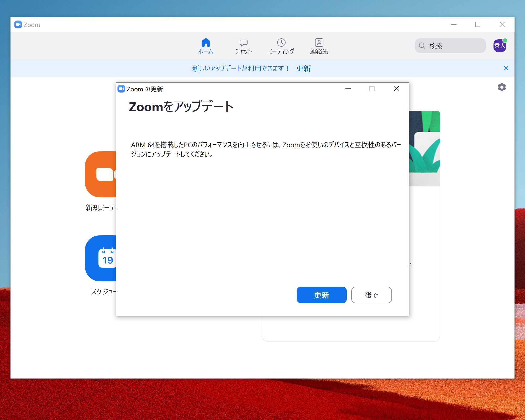Click the 更新 link in the update banner
The height and width of the screenshot is (420, 525).
tap(303, 69)
